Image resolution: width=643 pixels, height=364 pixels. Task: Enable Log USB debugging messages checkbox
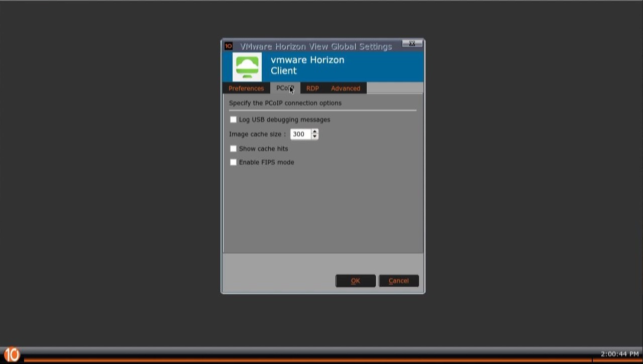[x=233, y=119]
